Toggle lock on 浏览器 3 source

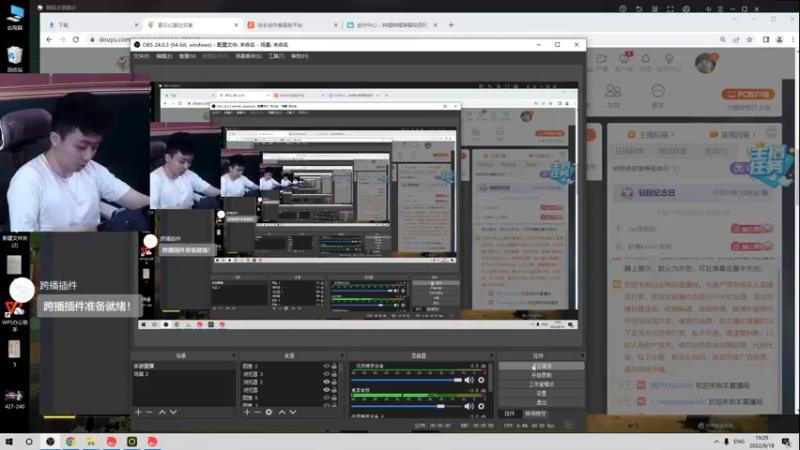(x=334, y=374)
